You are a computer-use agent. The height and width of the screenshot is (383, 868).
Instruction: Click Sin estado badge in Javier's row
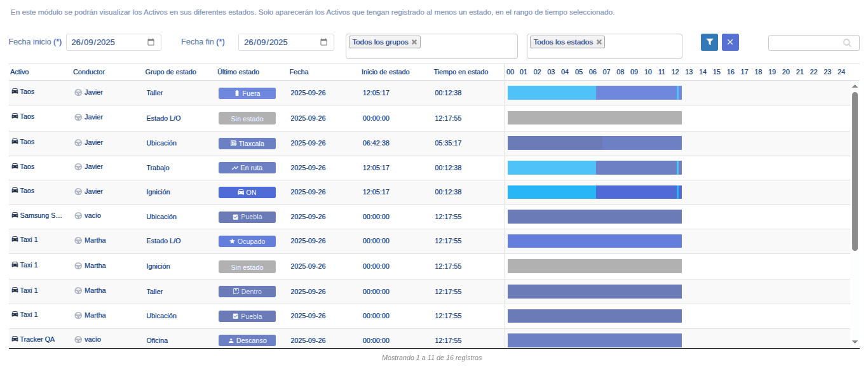point(247,118)
